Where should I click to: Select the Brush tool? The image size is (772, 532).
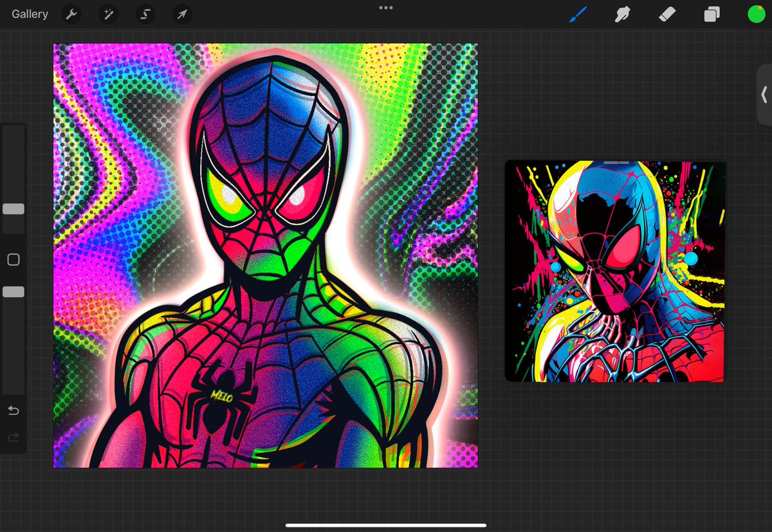pyautogui.click(x=578, y=14)
